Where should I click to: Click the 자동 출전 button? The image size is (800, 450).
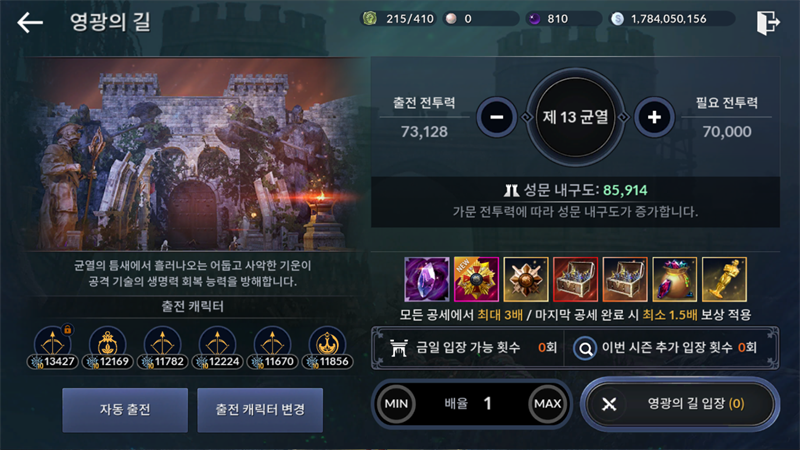click(125, 410)
